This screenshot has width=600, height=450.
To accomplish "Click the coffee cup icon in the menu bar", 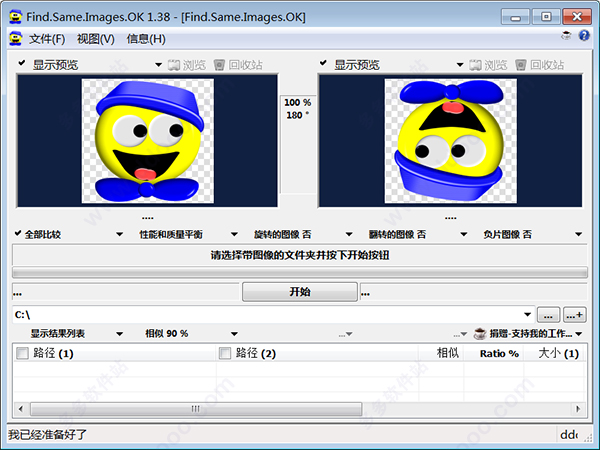I will (566, 36).
